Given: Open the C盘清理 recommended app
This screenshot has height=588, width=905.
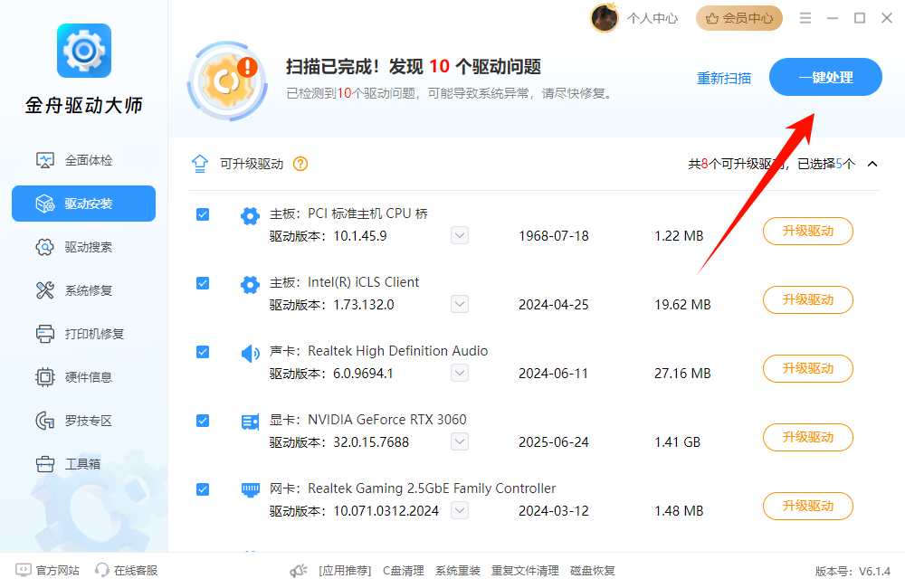Looking at the screenshot, I should coord(404,571).
